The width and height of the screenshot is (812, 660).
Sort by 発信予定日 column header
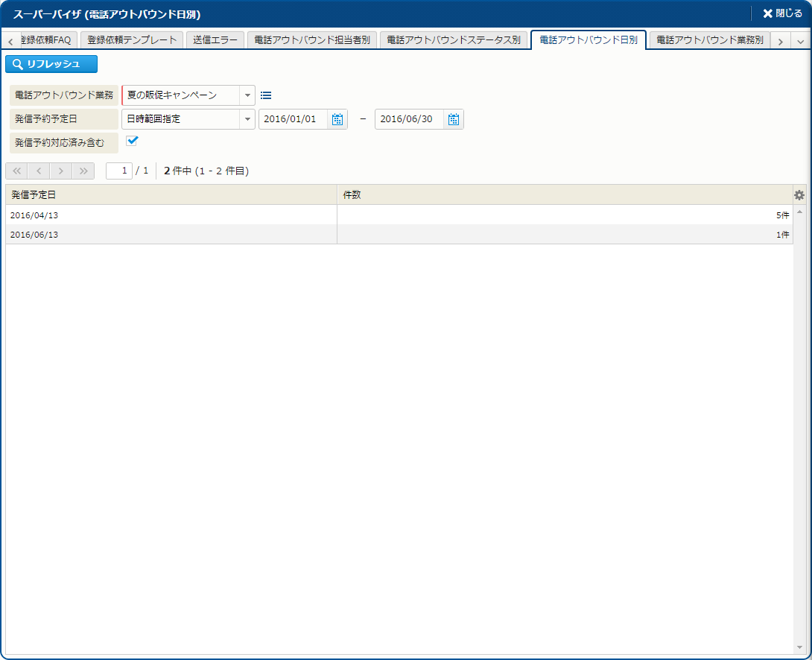coord(171,195)
